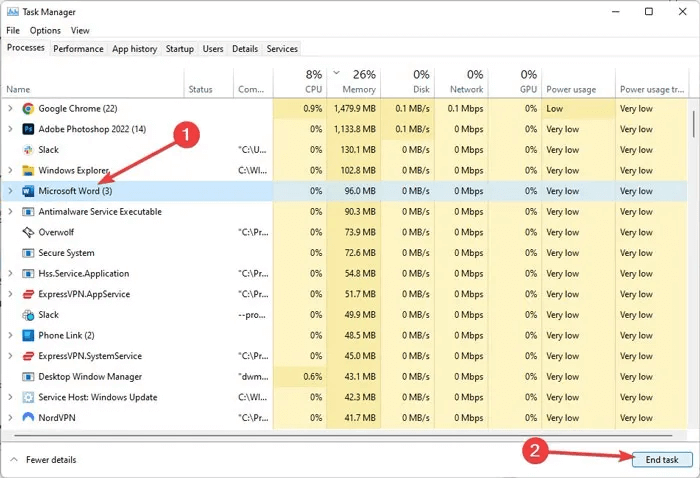
Task: Click the Antimalware Service Executable icon
Action: tap(28, 212)
